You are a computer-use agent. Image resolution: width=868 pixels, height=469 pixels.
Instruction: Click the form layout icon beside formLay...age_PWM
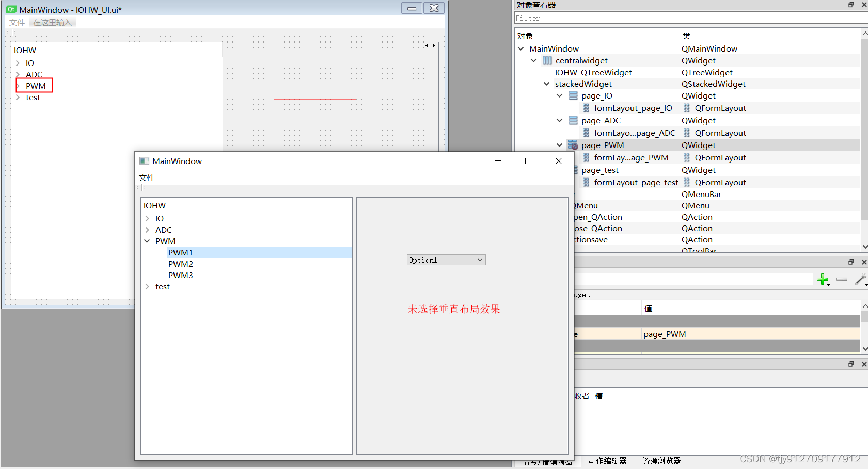586,157
